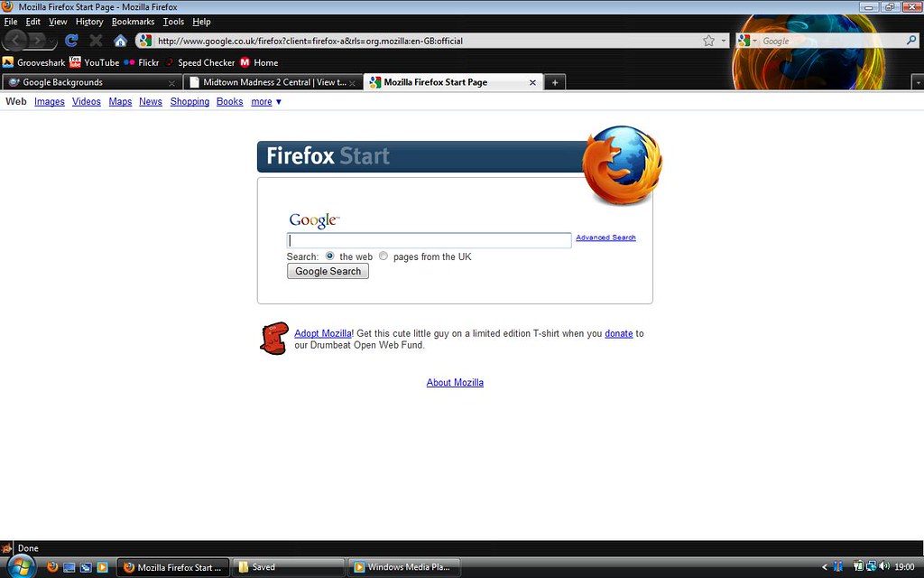Click the Google search text field
This screenshot has width=924, height=578.
(x=429, y=240)
